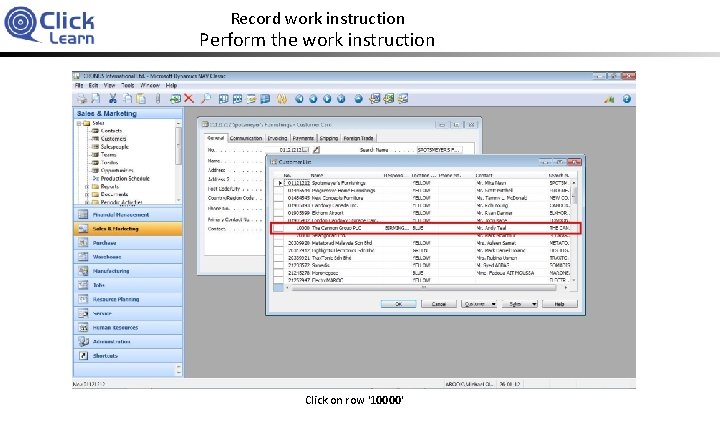
Task: Open the Manufacturing navigation pane
Action: click(128, 271)
